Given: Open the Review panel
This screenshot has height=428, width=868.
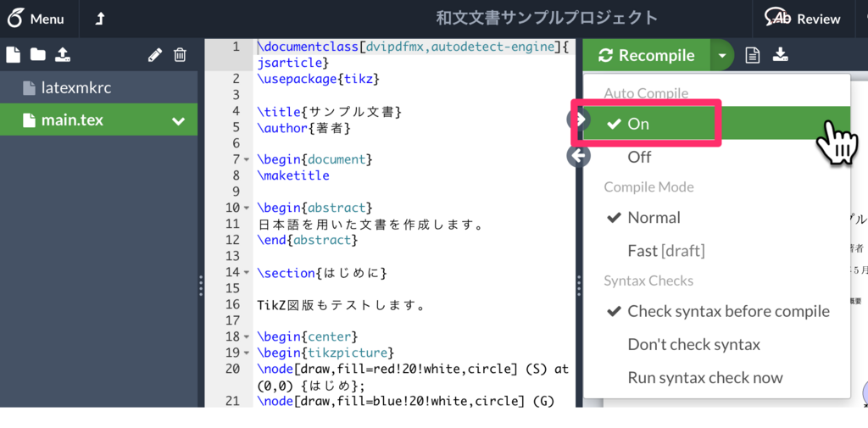Looking at the screenshot, I should tap(802, 19).
